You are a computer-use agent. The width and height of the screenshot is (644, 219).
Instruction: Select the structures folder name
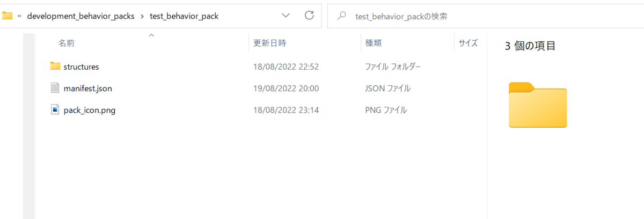(x=81, y=67)
